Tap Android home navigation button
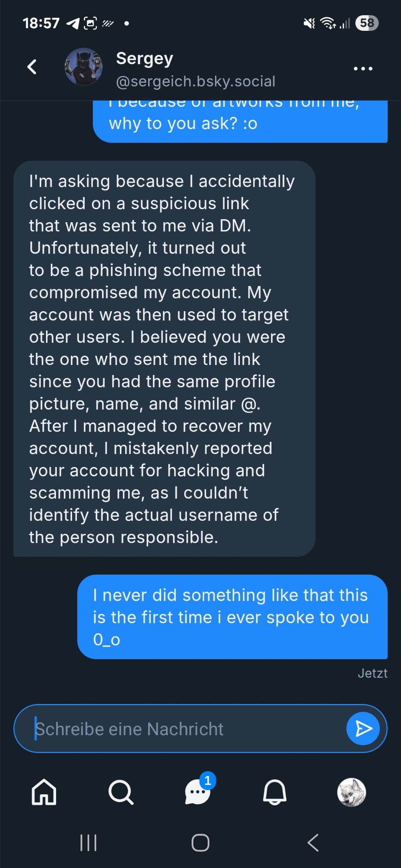 pos(200,843)
